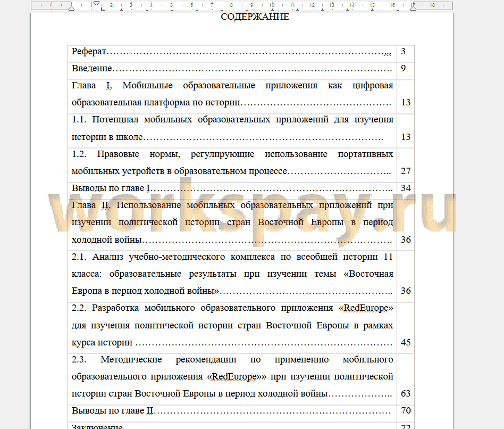The image size is (504, 429).
Task: Click the first-line indent marker on ruler
Action: point(96,3)
